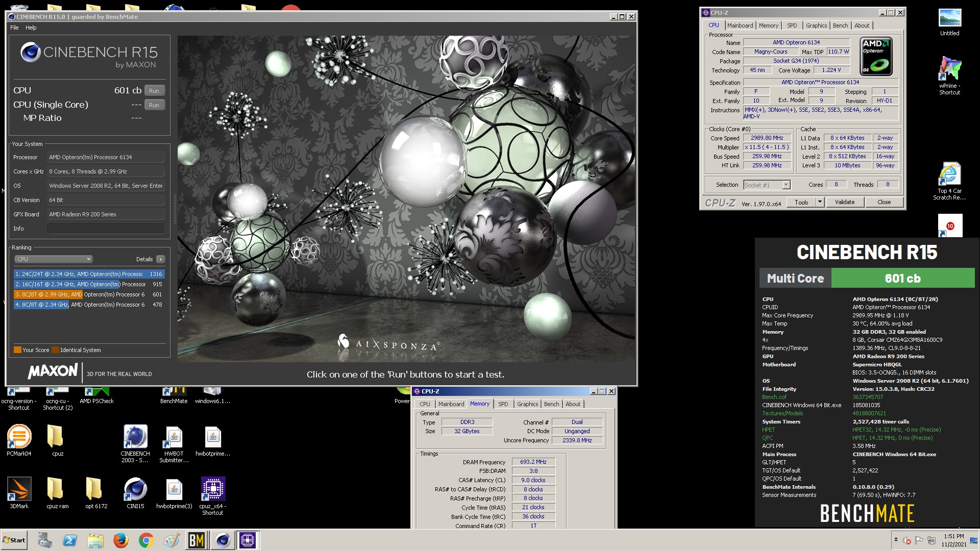Switch to Mainboard tab in top CPU-Z
The width and height of the screenshot is (980, 551).
point(740,26)
